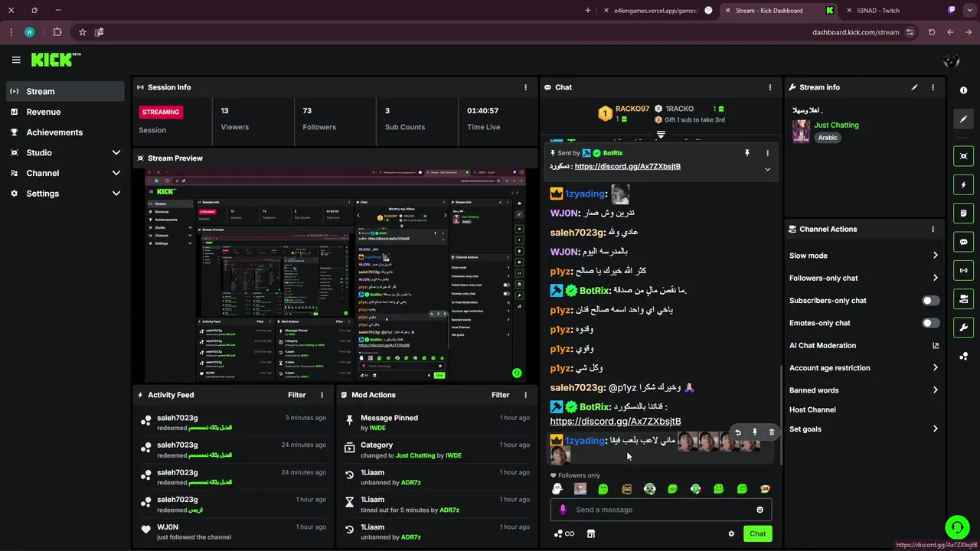980x551 pixels.
Task: Open the Chat panel three-dot menu
Action: (770, 87)
